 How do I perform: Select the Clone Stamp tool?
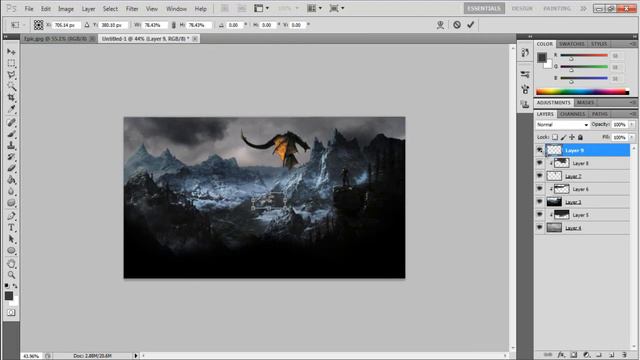(11, 145)
